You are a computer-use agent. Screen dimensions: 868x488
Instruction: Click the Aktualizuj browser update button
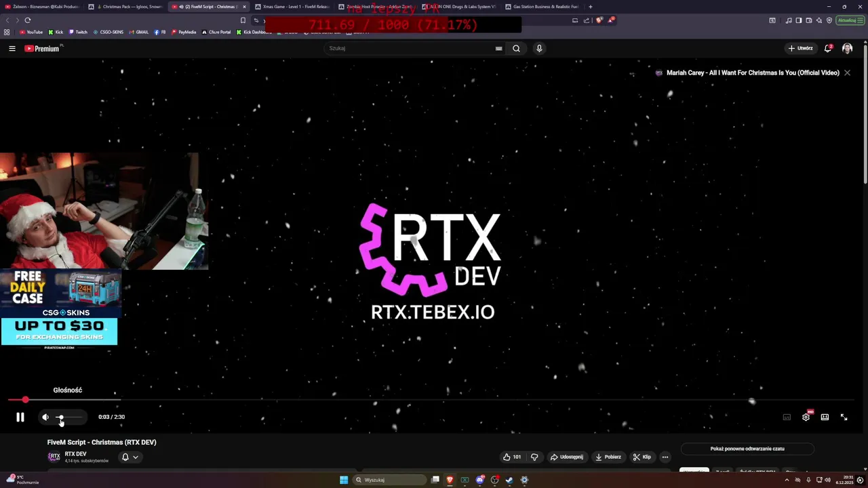point(849,20)
